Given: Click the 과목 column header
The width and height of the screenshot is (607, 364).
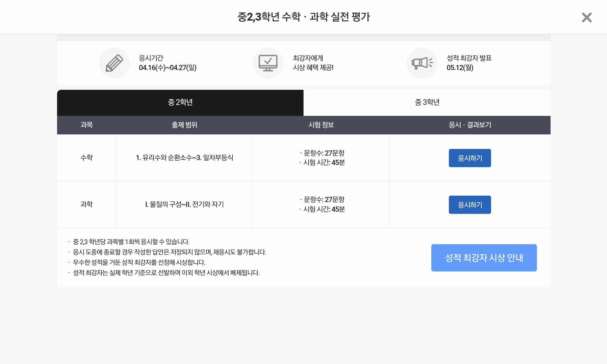Looking at the screenshot, I should pos(86,125).
